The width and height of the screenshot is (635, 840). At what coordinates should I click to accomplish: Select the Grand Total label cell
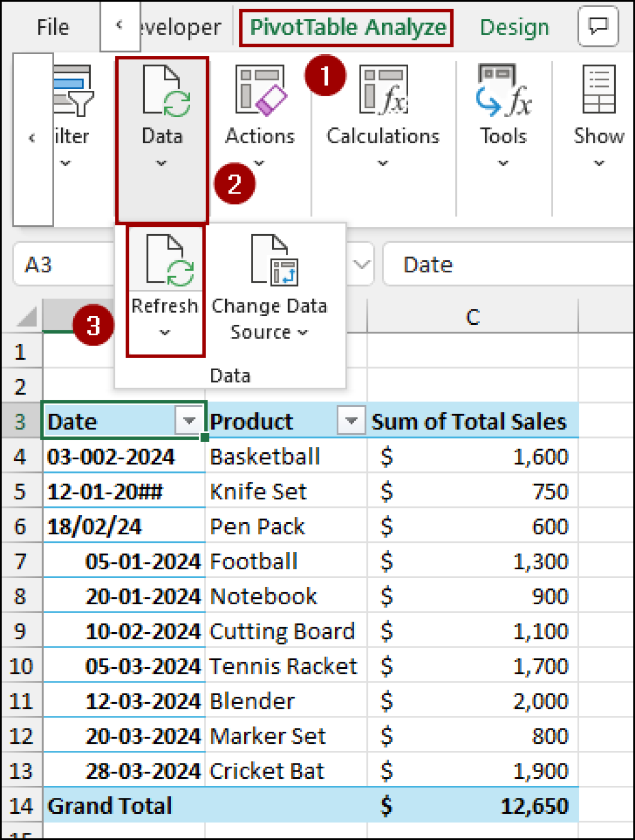(124, 806)
